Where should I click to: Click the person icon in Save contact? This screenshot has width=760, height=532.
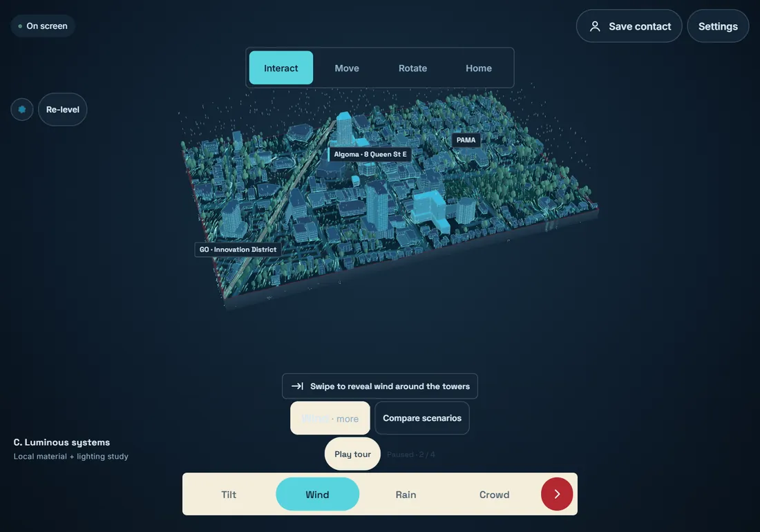[x=595, y=27]
